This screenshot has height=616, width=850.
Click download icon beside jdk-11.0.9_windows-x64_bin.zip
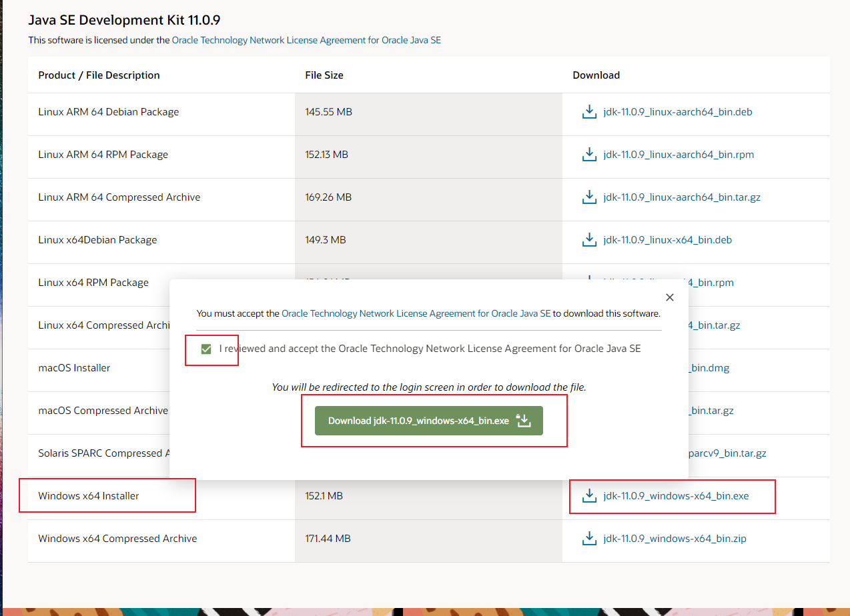click(x=589, y=539)
